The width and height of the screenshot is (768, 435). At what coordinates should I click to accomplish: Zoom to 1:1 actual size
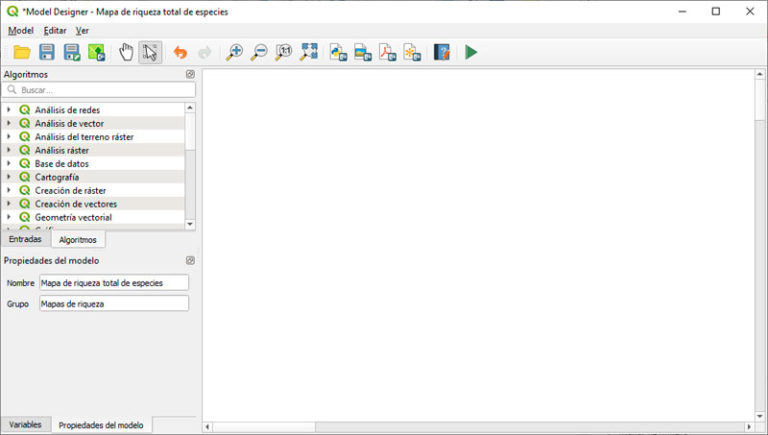coord(284,52)
